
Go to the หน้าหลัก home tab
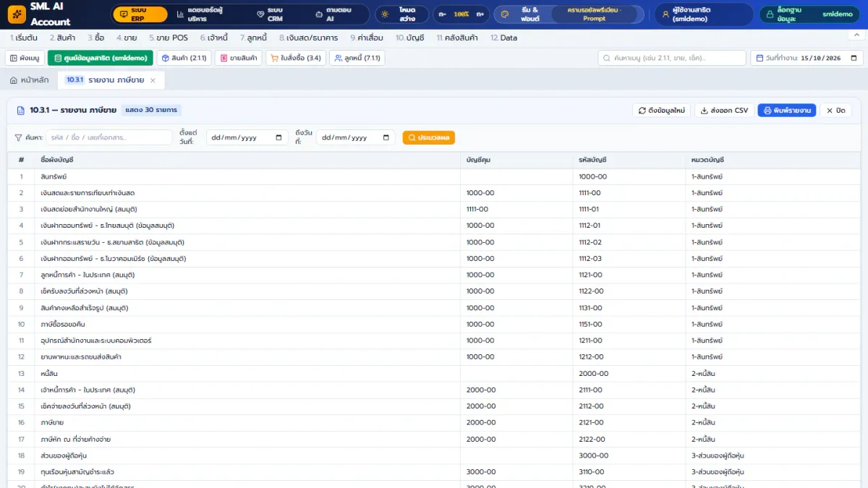[x=30, y=80]
